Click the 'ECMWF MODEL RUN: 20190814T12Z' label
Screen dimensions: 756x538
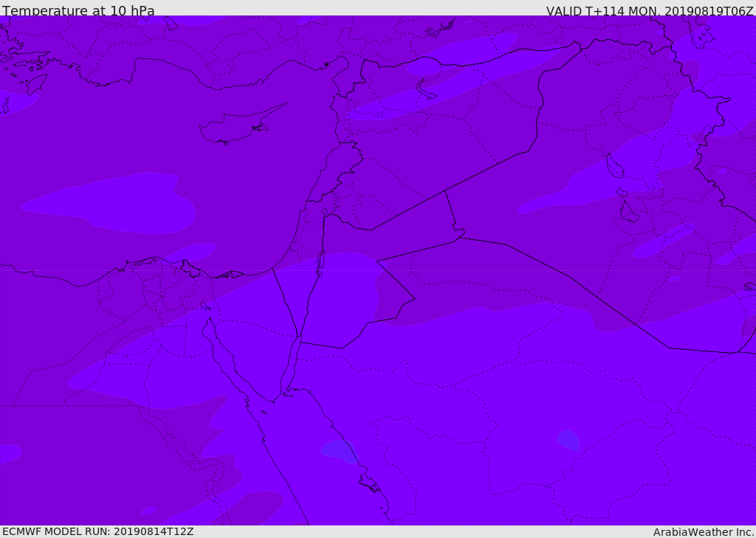(98, 531)
